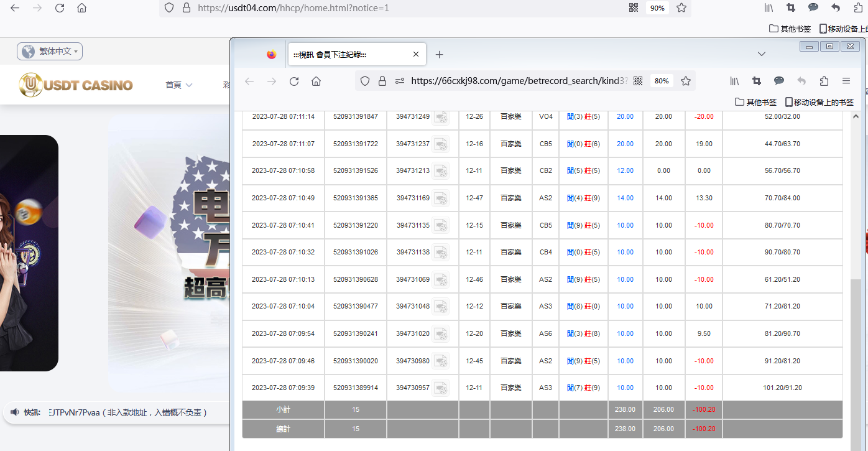Screen dimensions: 868x451
Task: Open Library icon in the background browser toolbar
Action: (x=769, y=8)
